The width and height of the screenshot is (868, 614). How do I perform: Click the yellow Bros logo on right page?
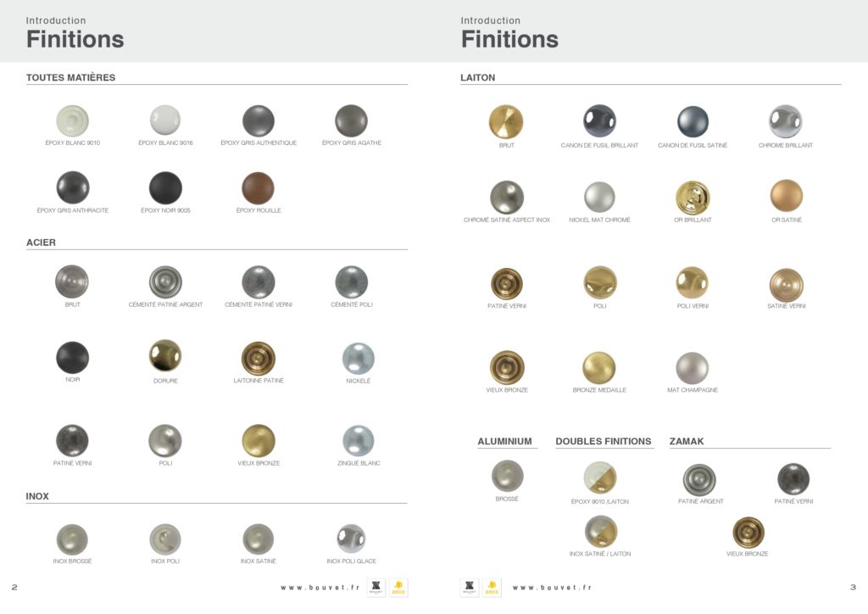pos(492,588)
